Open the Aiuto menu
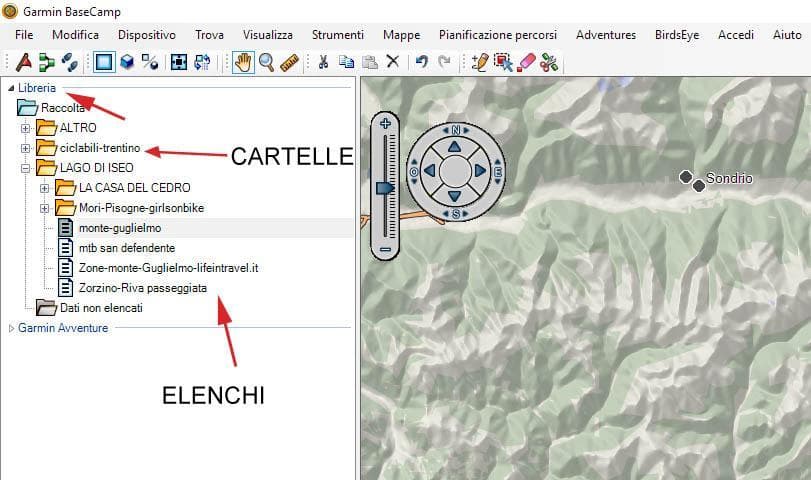This screenshot has width=811, height=480. [x=787, y=35]
